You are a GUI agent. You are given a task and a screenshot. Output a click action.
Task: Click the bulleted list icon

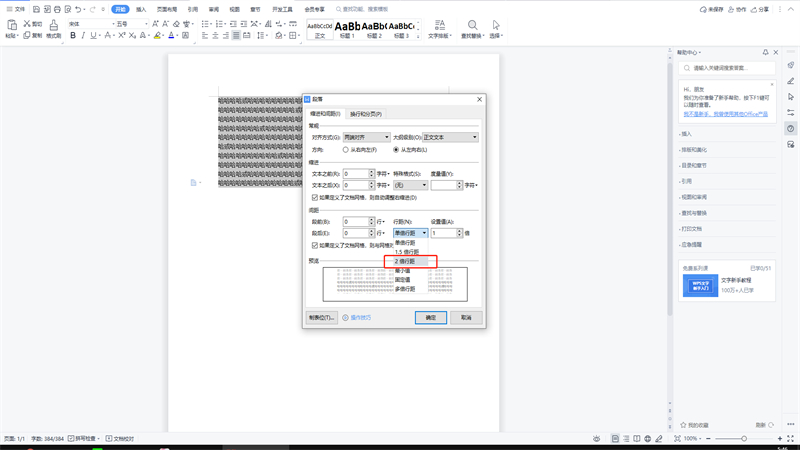pos(205,24)
